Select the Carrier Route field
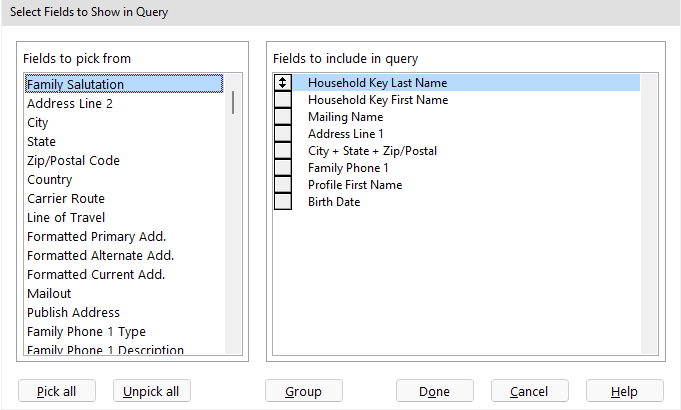This screenshot has height=410, width=681. pos(66,199)
